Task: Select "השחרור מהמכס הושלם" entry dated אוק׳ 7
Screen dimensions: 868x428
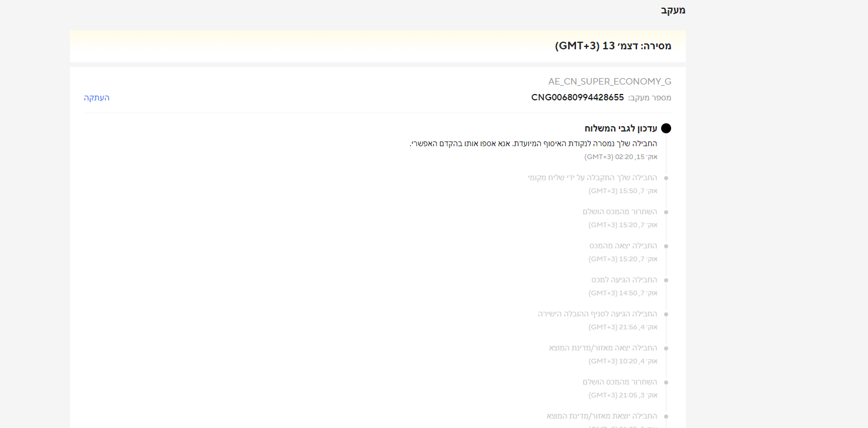Action: (620, 211)
